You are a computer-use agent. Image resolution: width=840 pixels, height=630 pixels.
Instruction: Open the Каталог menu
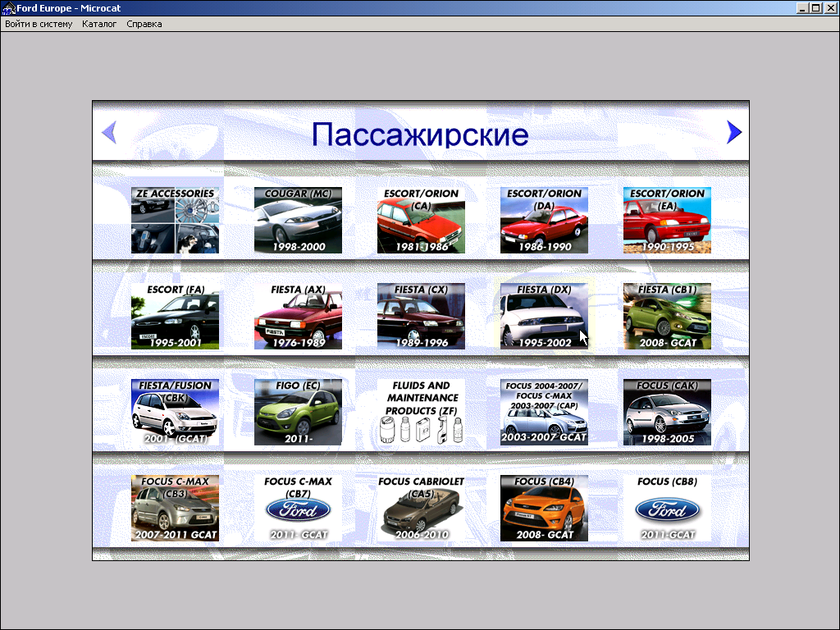pos(99,24)
